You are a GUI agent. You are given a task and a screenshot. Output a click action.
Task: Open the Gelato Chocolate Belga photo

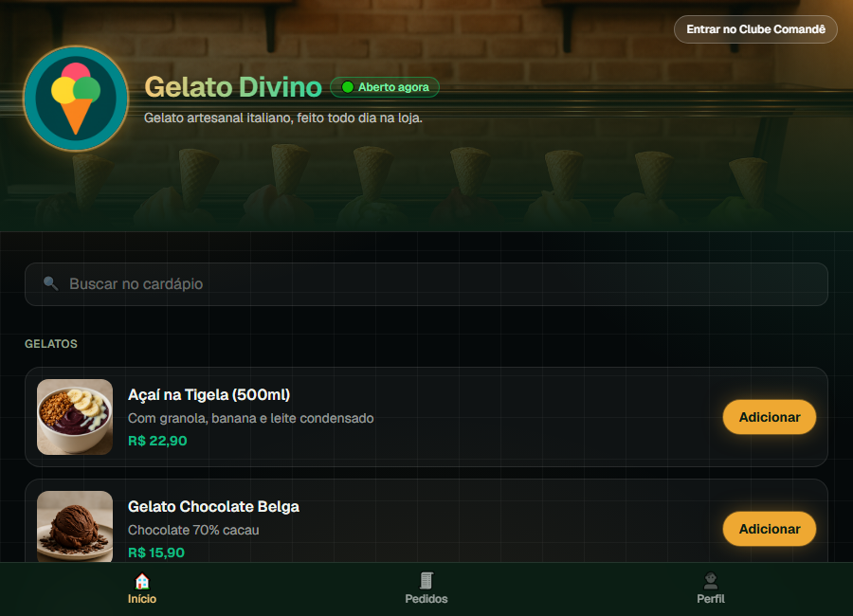(x=75, y=526)
